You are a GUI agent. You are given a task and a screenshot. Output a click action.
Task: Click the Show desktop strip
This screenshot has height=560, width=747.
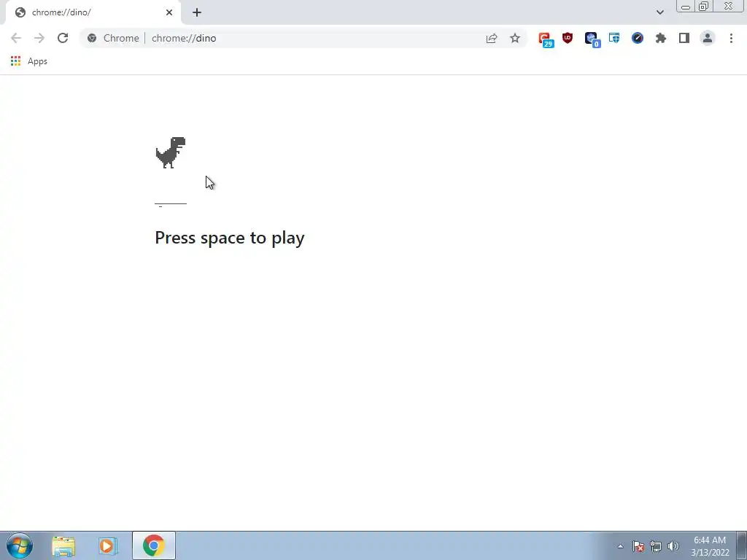742,545
